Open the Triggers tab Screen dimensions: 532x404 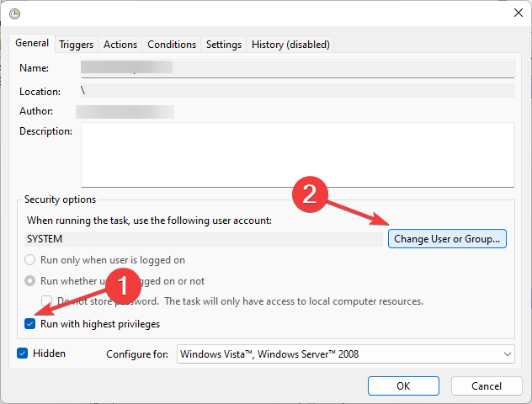click(x=77, y=45)
